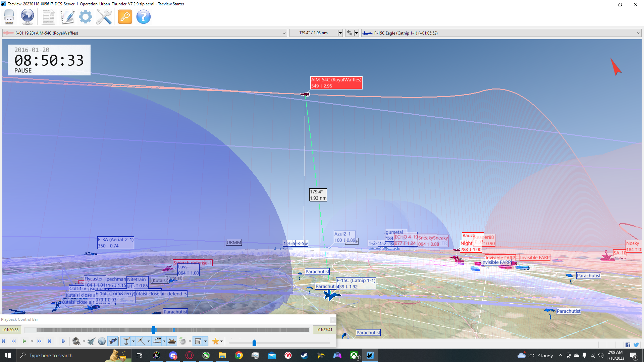This screenshot has width=644, height=362.
Task: Open Steam from the taskbar
Action: click(305, 355)
